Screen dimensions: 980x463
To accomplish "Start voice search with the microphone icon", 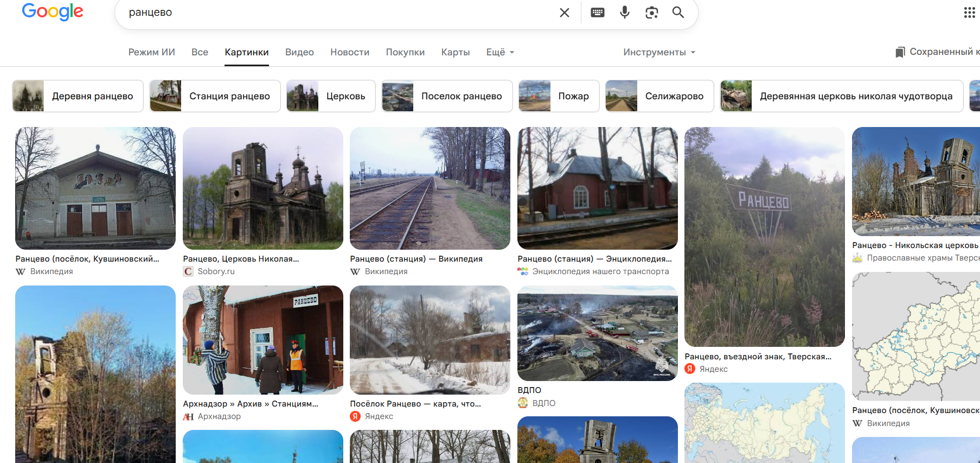I will (x=625, y=12).
